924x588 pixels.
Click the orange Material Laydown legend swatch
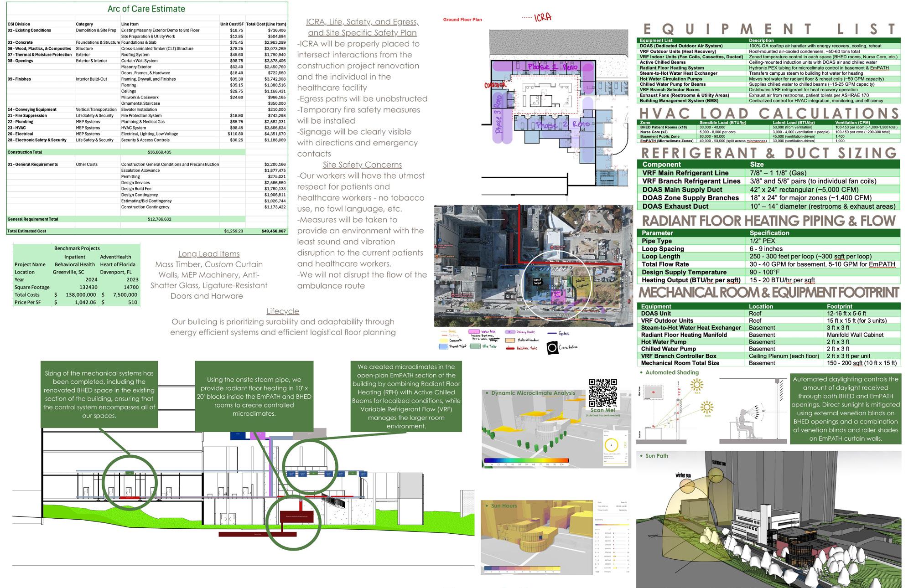510,340
